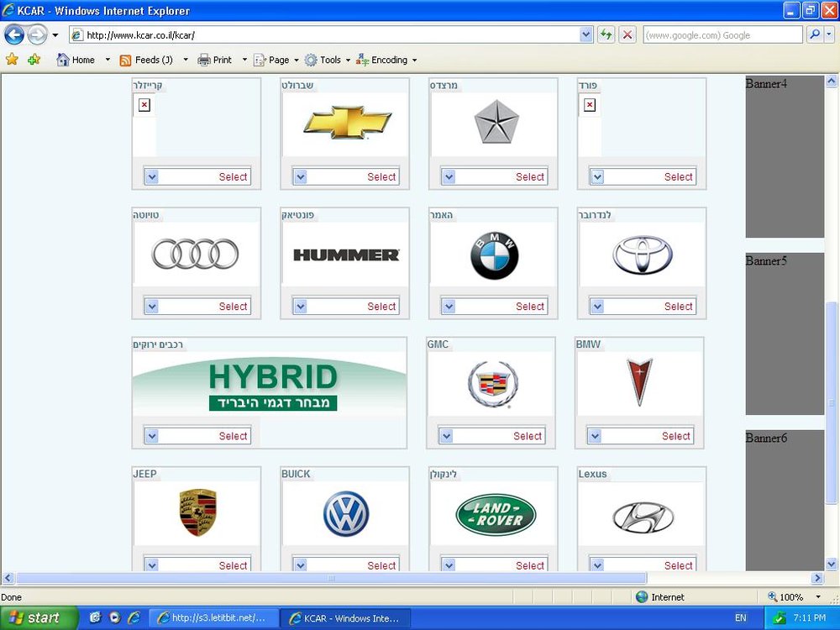
Task: Open search provider options dropdown arrow
Action: point(829,35)
